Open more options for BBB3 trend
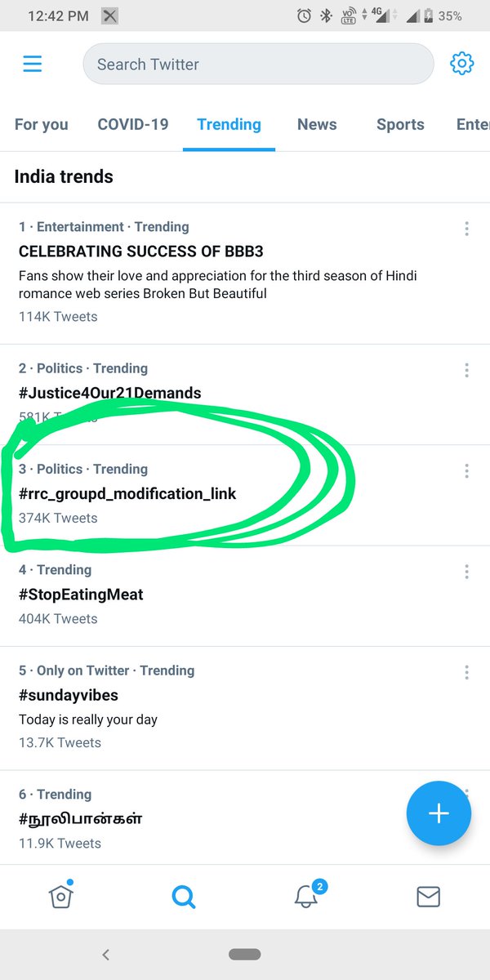Viewport: 490px width, 980px height. click(466, 228)
